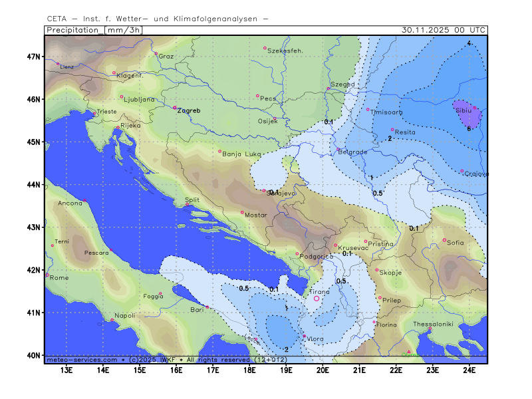Click the Zagreb city marker
Viewport: 532px width, 399px height.
pyautogui.click(x=175, y=108)
